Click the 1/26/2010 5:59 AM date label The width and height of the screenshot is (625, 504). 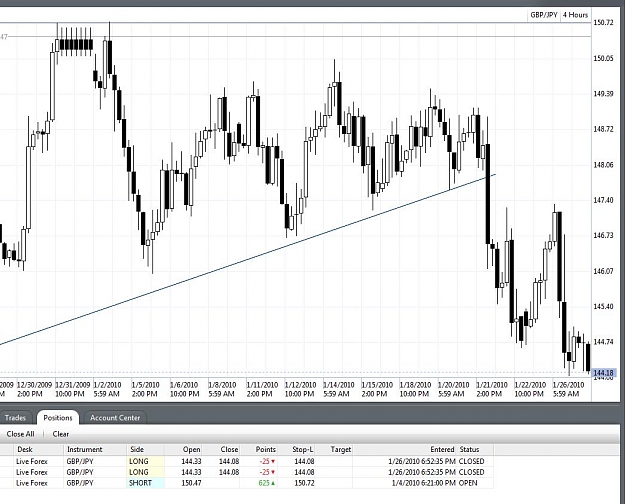(x=568, y=389)
